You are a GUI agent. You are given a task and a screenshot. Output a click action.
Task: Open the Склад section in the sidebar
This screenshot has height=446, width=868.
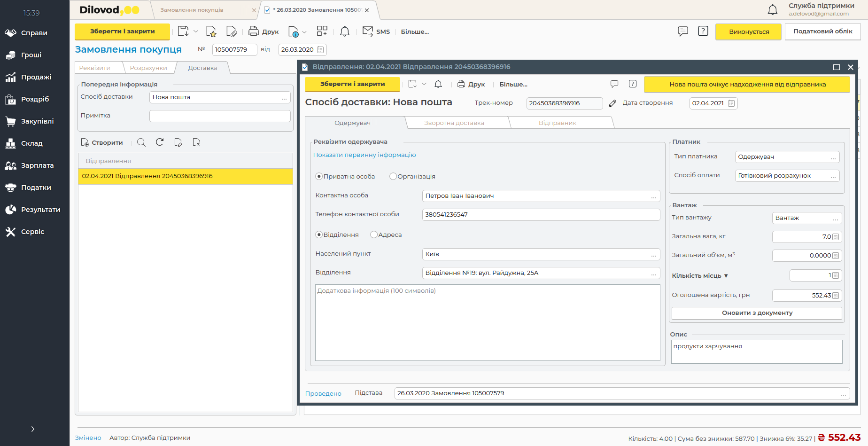coord(31,143)
